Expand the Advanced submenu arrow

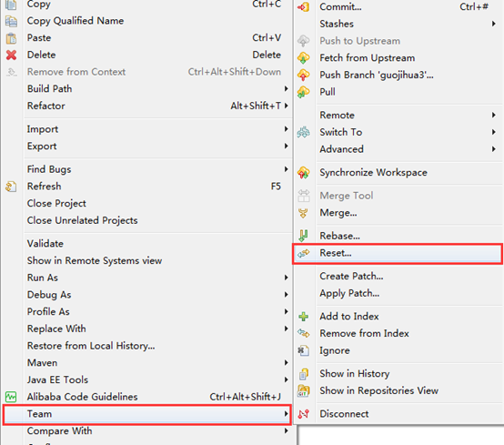[x=494, y=149]
